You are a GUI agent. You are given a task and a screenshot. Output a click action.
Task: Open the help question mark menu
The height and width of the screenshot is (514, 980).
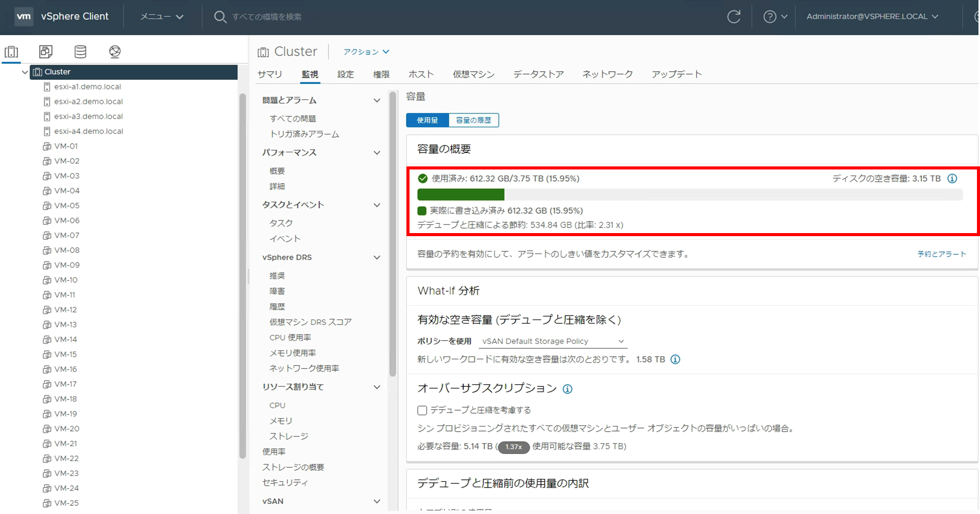pos(775,17)
